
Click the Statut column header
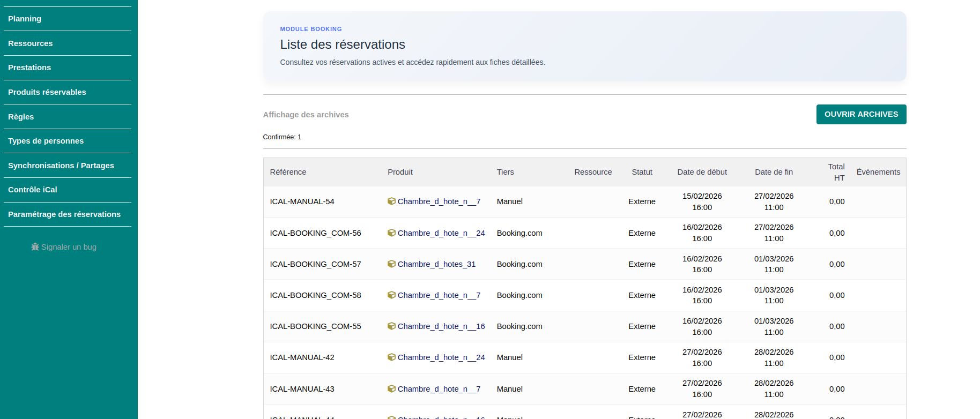tap(642, 172)
